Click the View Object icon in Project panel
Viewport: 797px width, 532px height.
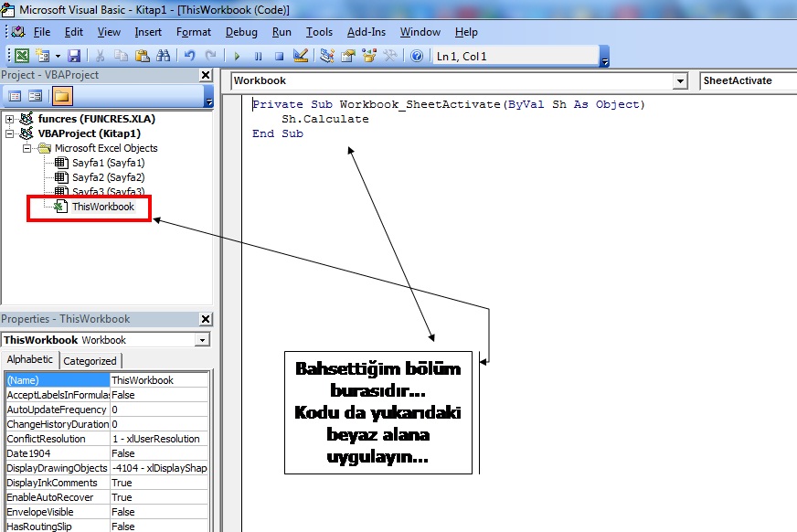click(35, 96)
